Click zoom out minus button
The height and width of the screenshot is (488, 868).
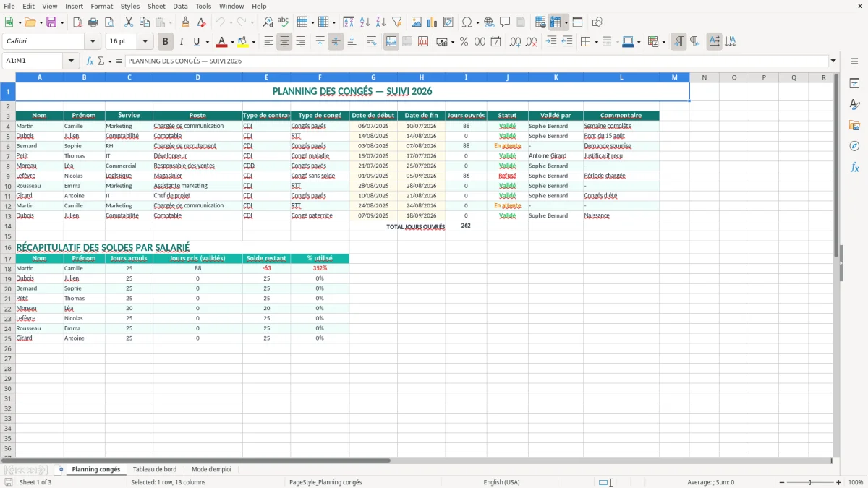pyautogui.click(x=782, y=482)
